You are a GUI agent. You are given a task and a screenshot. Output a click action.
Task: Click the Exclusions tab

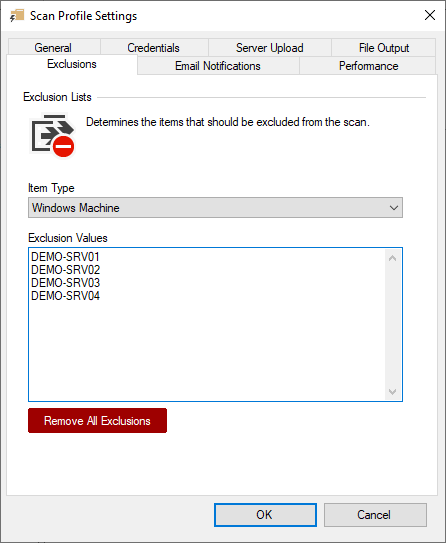(x=72, y=64)
